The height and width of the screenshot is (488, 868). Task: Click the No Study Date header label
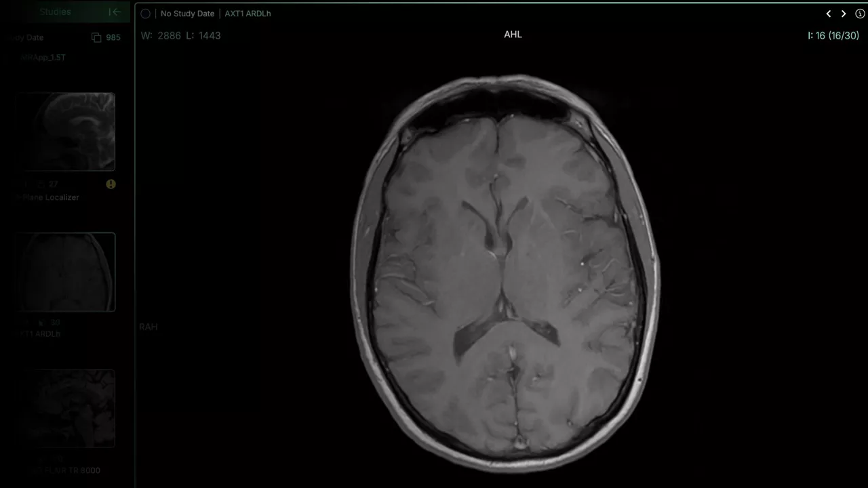187,14
